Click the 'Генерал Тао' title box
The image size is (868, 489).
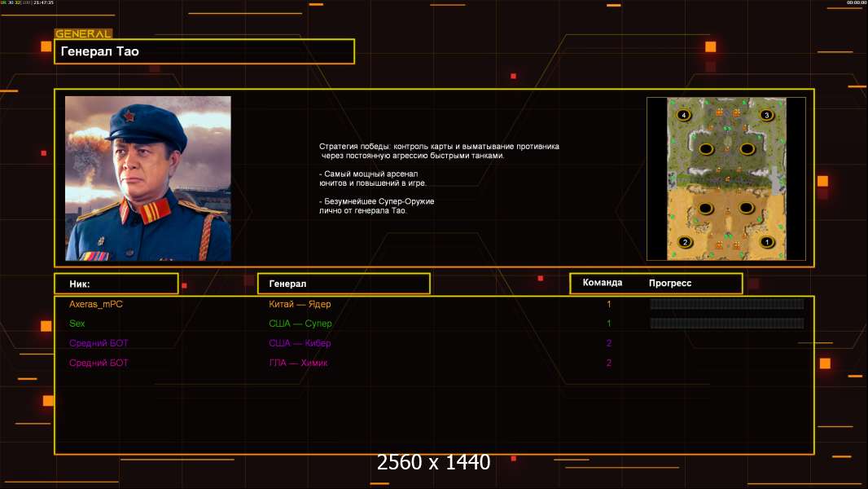click(204, 51)
